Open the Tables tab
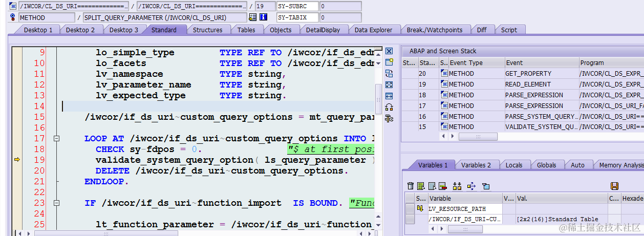This screenshot has height=236, width=644. click(x=246, y=30)
